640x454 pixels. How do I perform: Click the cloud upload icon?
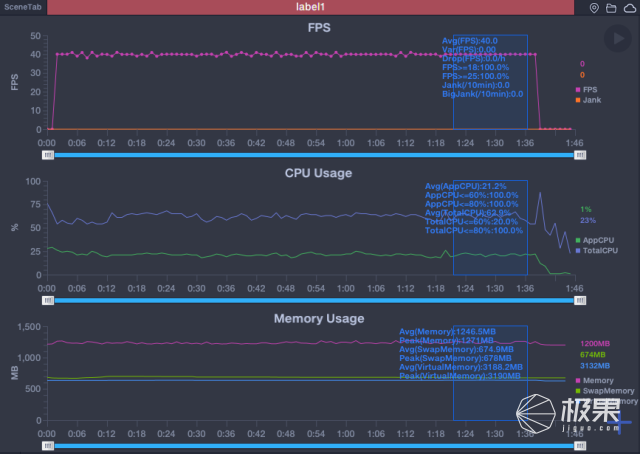[x=630, y=8]
